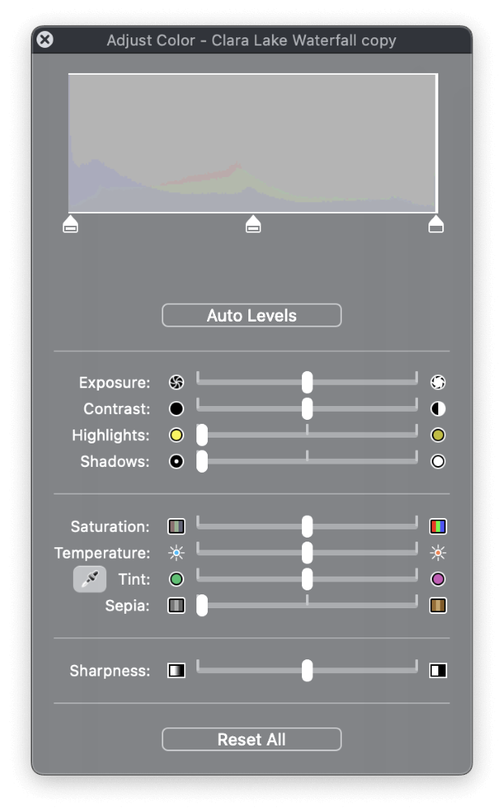
Task: Click the magenta tint circle icon
Action: (437, 579)
